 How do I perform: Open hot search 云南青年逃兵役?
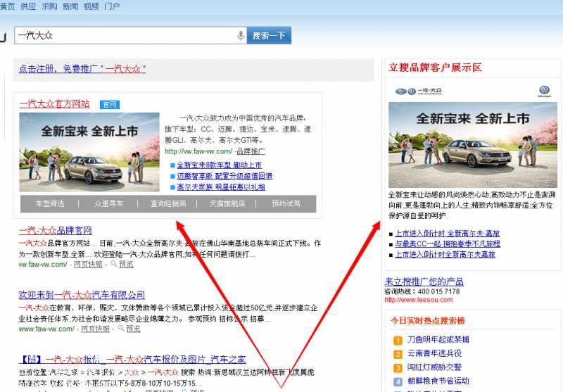(434, 353)
